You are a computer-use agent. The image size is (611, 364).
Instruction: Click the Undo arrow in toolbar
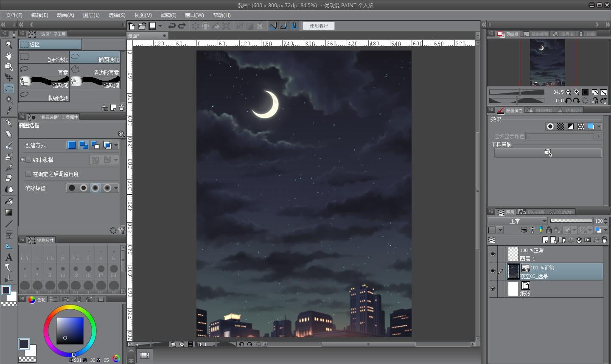click(x=172, y=26)
